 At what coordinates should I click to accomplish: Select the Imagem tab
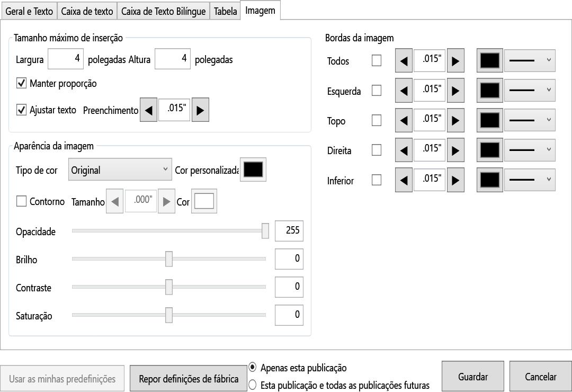click(x=260, y=10)
